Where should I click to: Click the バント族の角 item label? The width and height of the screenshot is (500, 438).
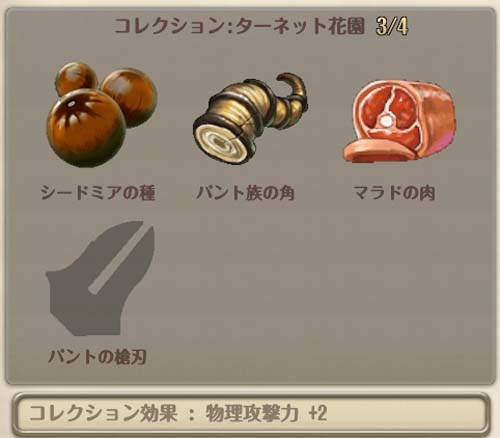pyautogui.click(x=246, y=192)
